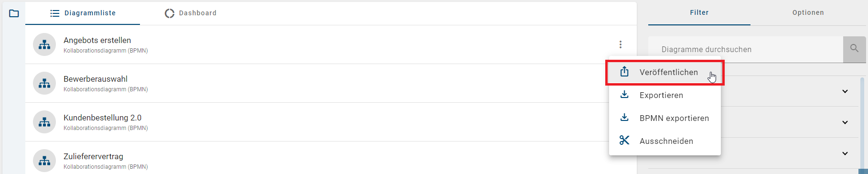Open the folder icon in left sidebar
Viewport: 868px width, 174px height.
point(14,13)
